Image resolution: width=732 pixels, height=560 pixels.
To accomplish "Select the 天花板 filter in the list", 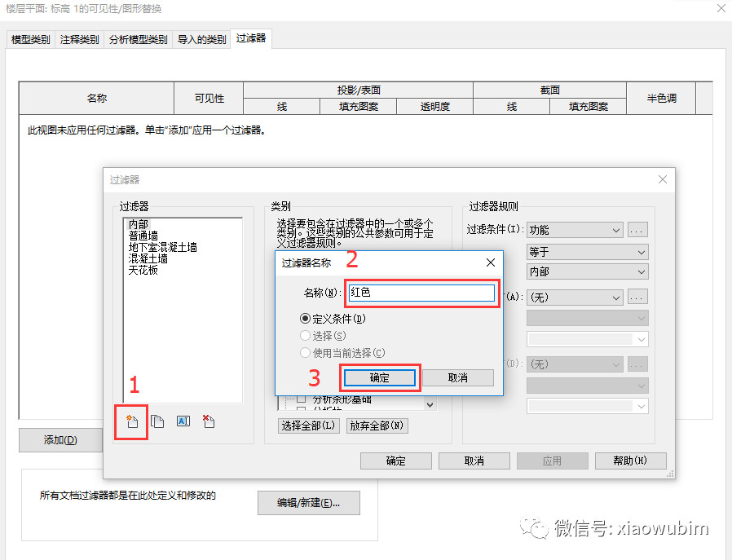I will point(143,270).
